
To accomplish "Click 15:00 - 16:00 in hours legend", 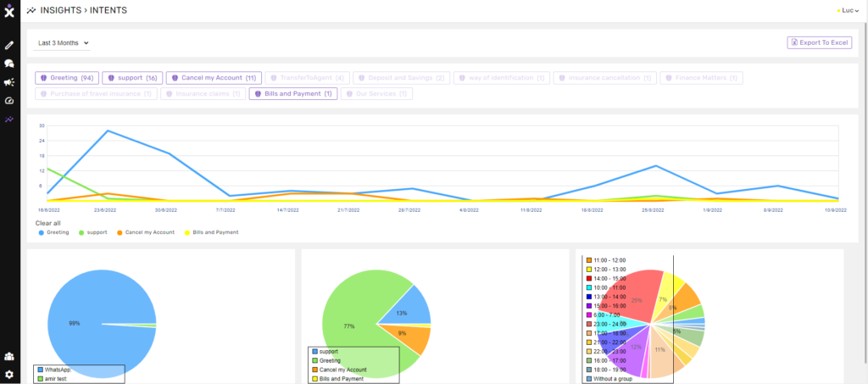I will [x=605, y=306].
